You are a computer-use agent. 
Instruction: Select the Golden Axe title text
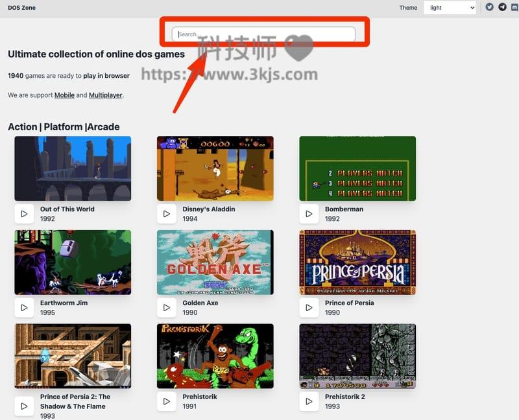pyautogui.click(x=200, y=303)
